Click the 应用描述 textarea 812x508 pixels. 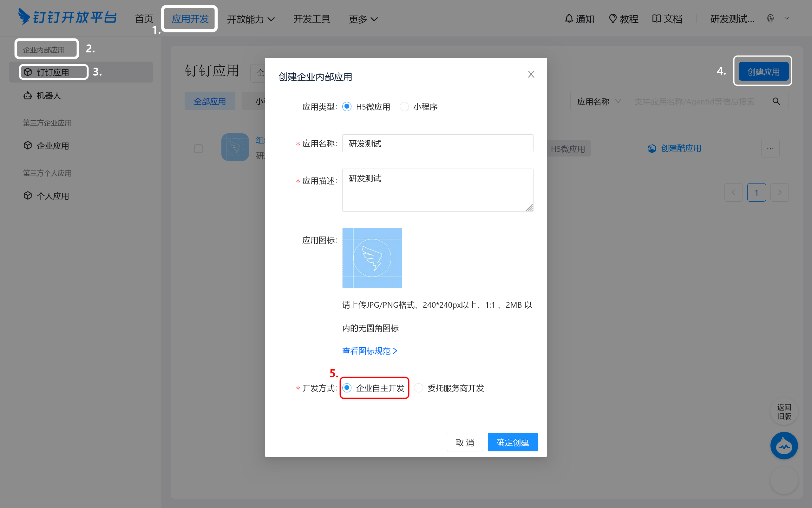(x=437, y=190)
